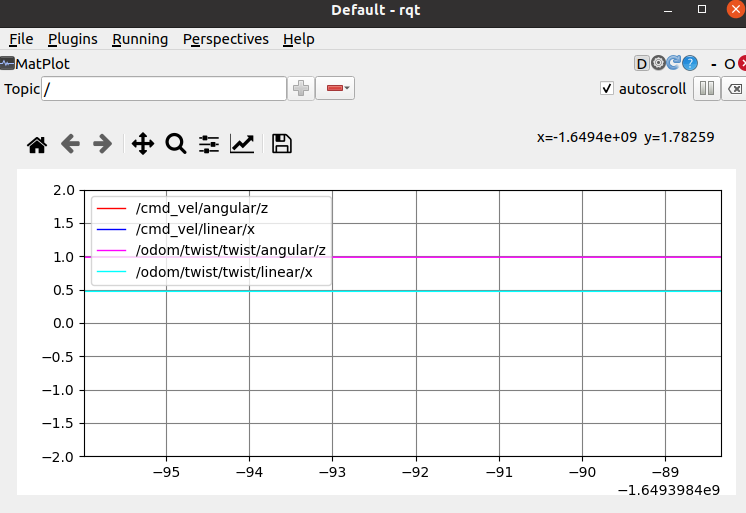The height and width of the screenshot is (513, 746).
Task: Toggle the D dock widget button
Action: pyautogui.click(x=642, y=64)
